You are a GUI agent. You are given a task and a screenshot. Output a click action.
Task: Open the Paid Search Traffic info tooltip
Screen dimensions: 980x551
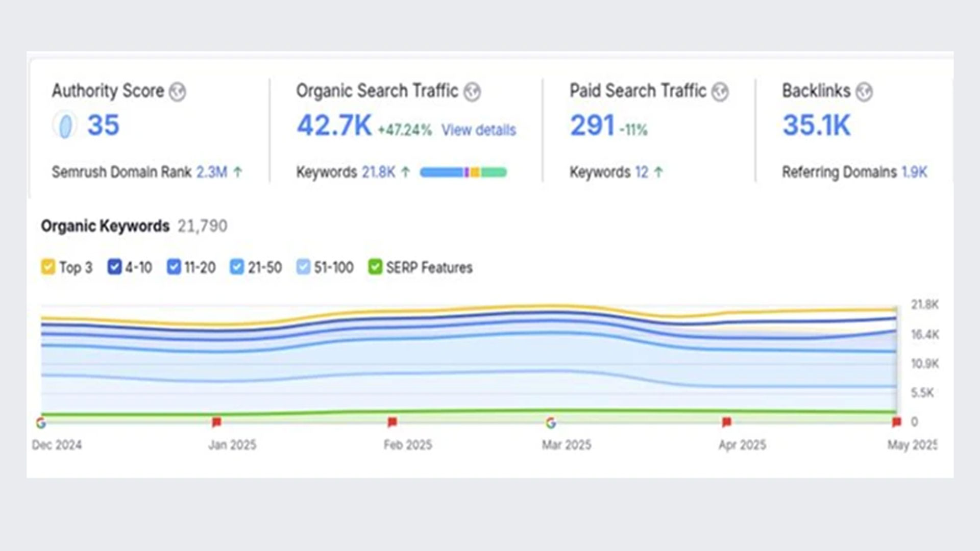(720, 91)
